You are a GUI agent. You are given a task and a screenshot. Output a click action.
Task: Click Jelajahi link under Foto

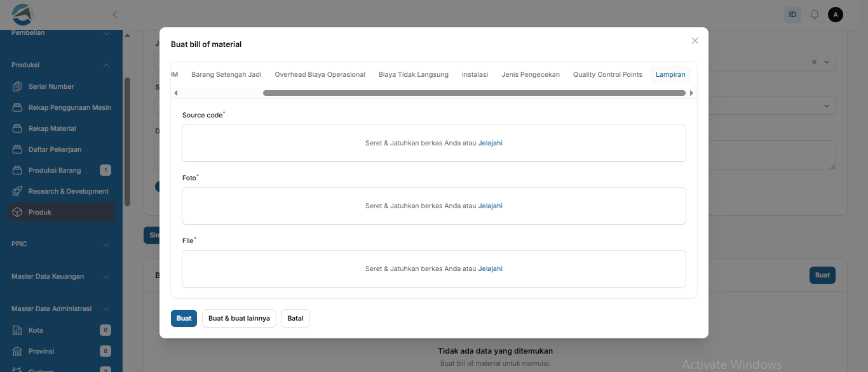(x=490, y=206)
